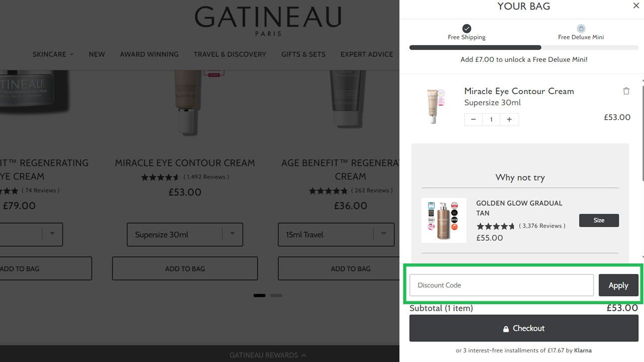Viewport: 644px width, 362px height.
Task: Open Travel & Discovery menu
Action: pyautogui.click(x=230, y=54)
